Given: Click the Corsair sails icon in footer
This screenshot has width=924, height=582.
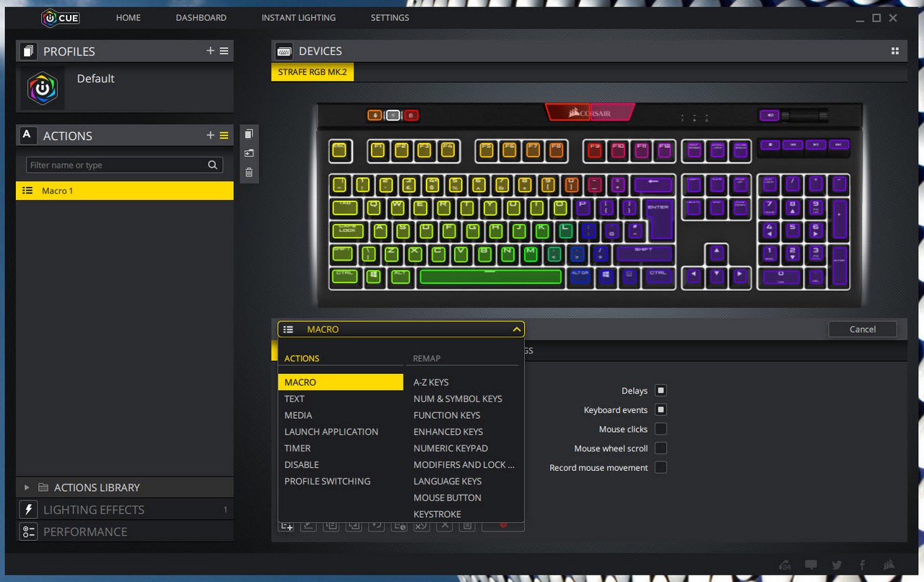Looking at the screenshot, I should [x=888, y=565].
